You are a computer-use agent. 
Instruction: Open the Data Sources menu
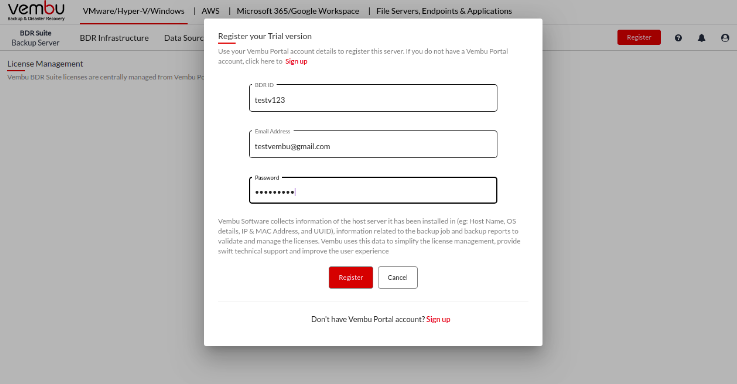point(184,38)
